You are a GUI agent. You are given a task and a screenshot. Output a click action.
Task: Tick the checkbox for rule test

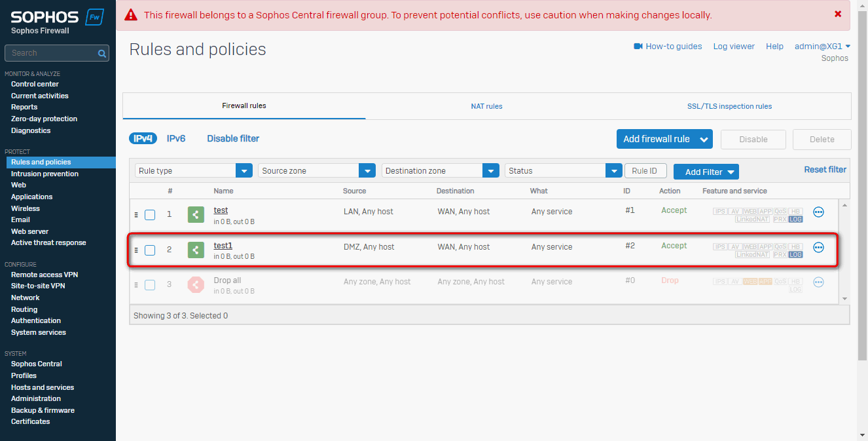pyautogui.click(x=150, y=215)
